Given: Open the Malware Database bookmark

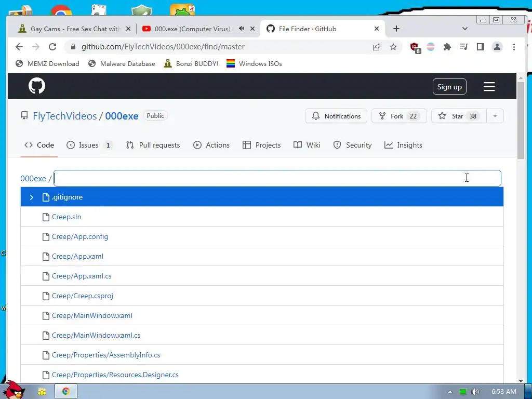Looking at the screenshot, I should coord(122,64).
